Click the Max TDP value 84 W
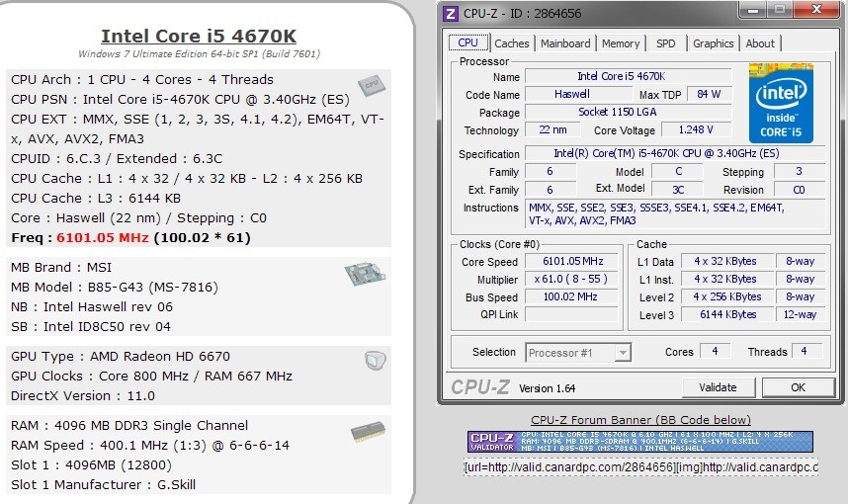This screenshot has width=848, height=504. (x=709, y=94)
